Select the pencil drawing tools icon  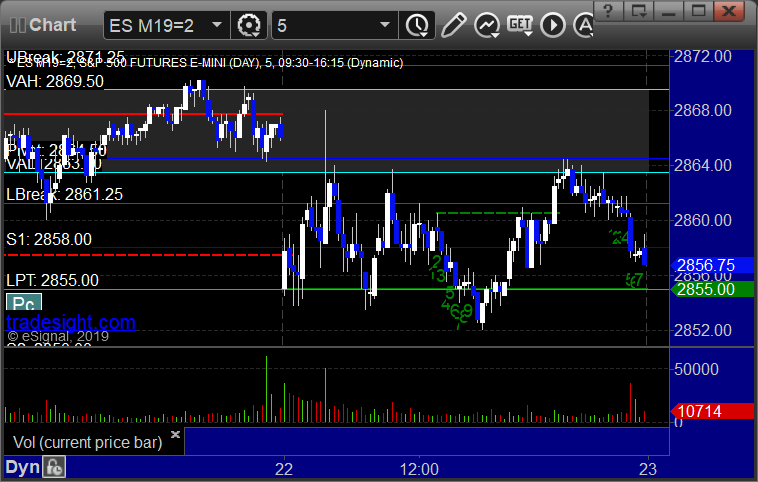(453, 25)
